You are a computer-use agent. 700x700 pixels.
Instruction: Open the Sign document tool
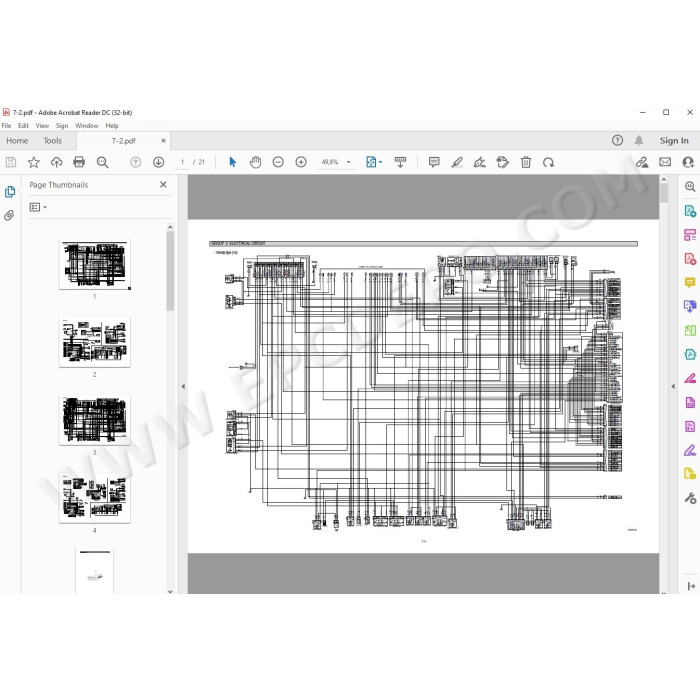480,162
